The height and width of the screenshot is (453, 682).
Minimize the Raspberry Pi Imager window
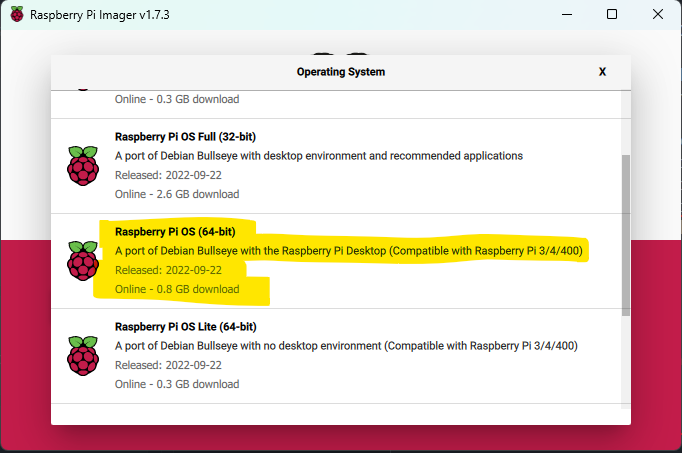click(x=567, y=14)
